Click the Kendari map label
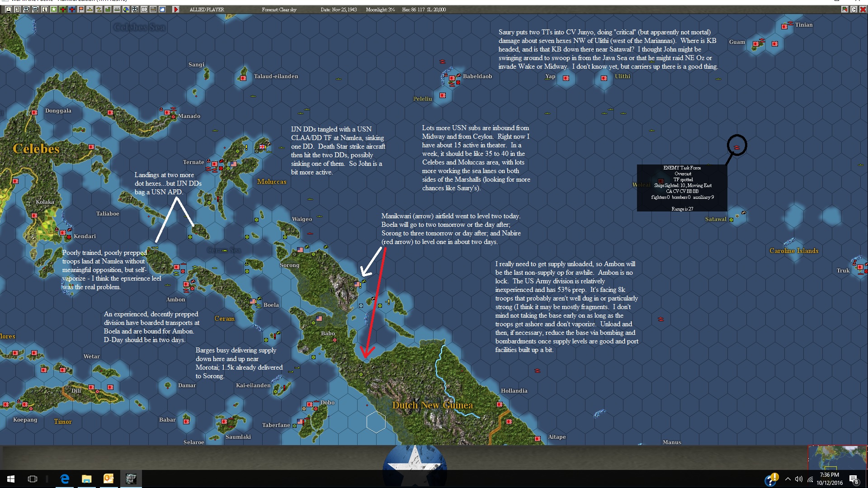The image size is (868, 488). click(85, 236)
